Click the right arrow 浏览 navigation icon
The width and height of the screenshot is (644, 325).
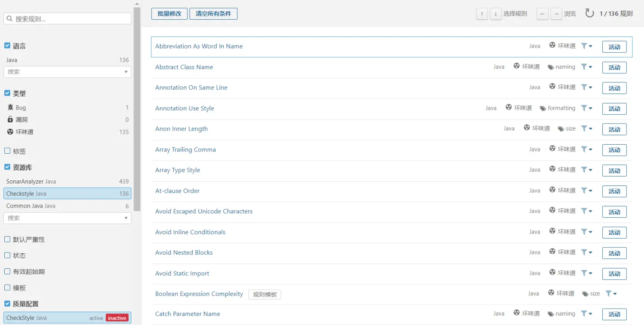556,13
